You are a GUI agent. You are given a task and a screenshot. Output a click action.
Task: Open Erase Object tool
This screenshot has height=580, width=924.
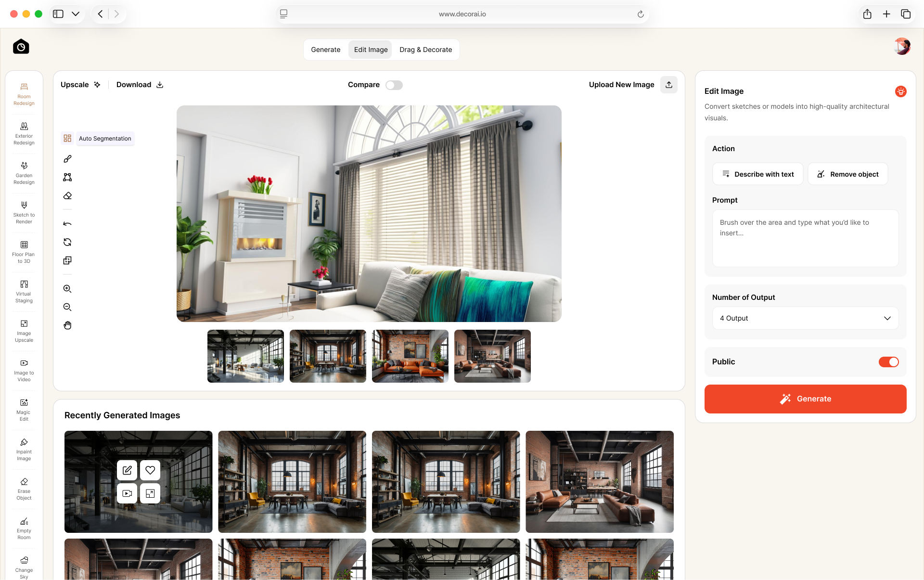pyautogui.click(x=24, y=489)
